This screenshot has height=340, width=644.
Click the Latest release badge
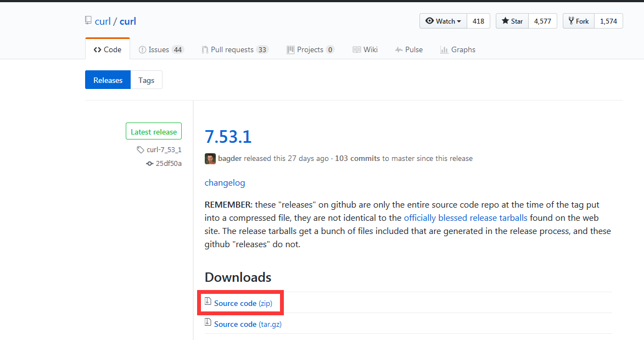click(x=154, y=132)
